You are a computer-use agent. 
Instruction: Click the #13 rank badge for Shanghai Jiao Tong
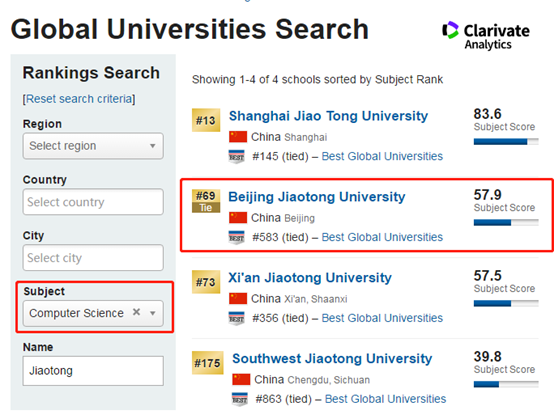click(x=206, y=120)
